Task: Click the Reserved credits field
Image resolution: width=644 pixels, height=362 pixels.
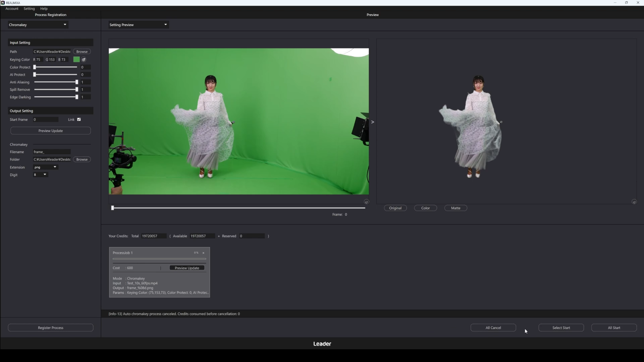Action: point(252,236)
